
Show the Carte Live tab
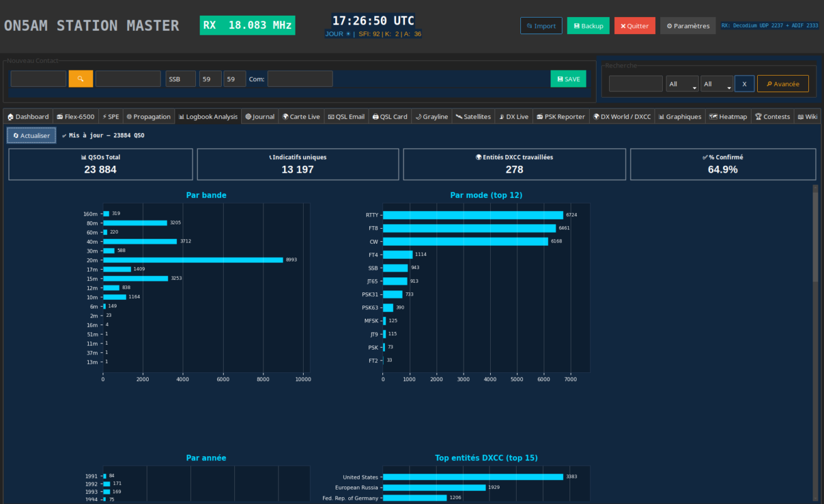click(x=301, y=117)
